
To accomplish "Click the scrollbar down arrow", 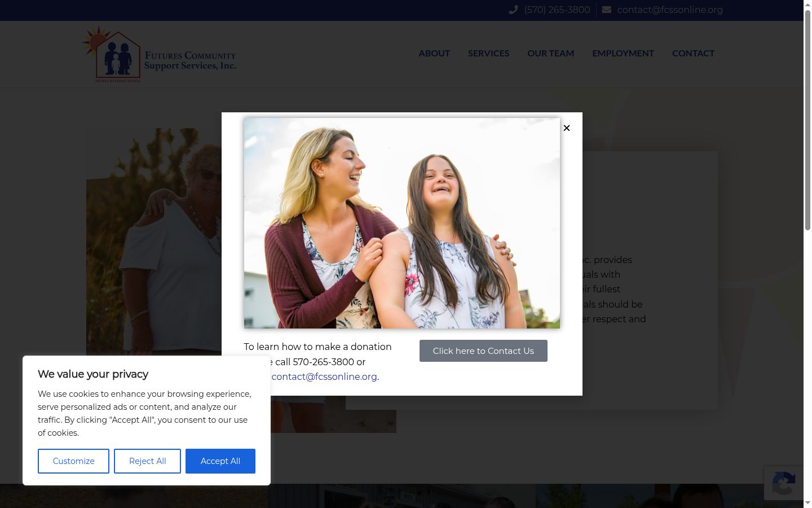I will [807, 503].
